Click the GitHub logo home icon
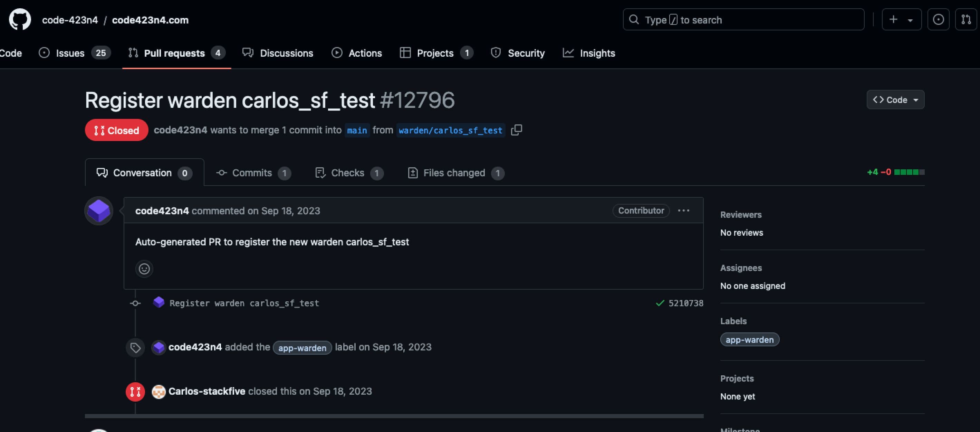Image resolution: width=980 pixels, height=432 pixels. pos(20,19)
